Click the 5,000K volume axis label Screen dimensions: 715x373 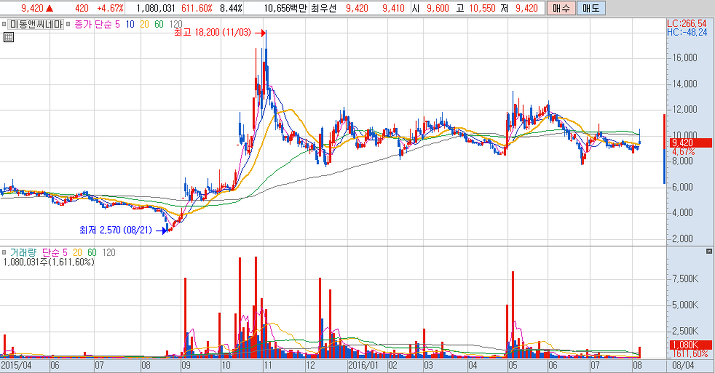[685, 305]
